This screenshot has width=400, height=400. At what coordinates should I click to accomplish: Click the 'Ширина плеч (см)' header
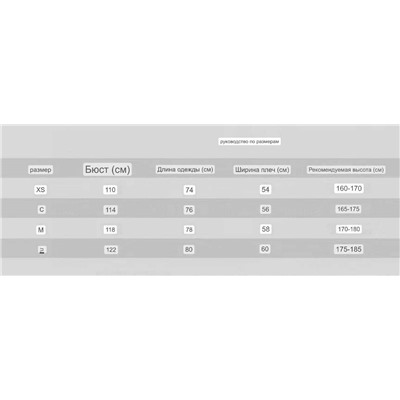[262, 170]
